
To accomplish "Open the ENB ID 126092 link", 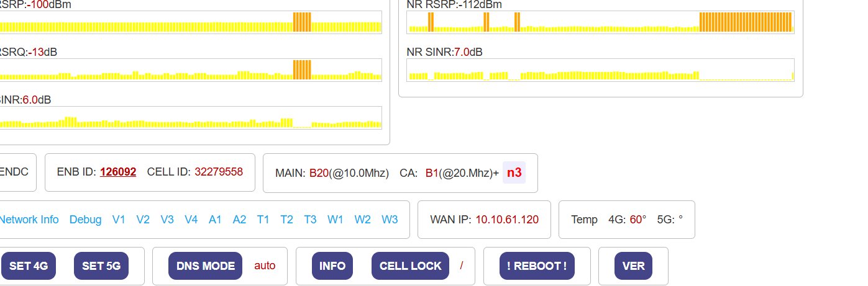I will [x=118, y=172].
